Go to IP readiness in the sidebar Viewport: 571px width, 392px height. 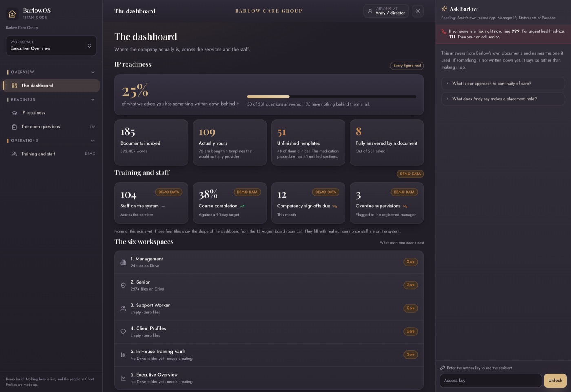tap(51, 113)
